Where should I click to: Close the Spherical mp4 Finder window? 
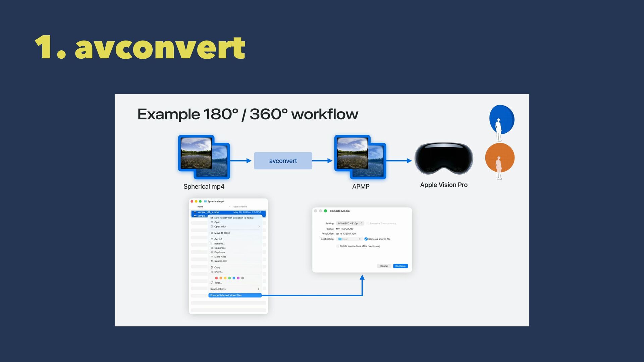tap(192, 201)
